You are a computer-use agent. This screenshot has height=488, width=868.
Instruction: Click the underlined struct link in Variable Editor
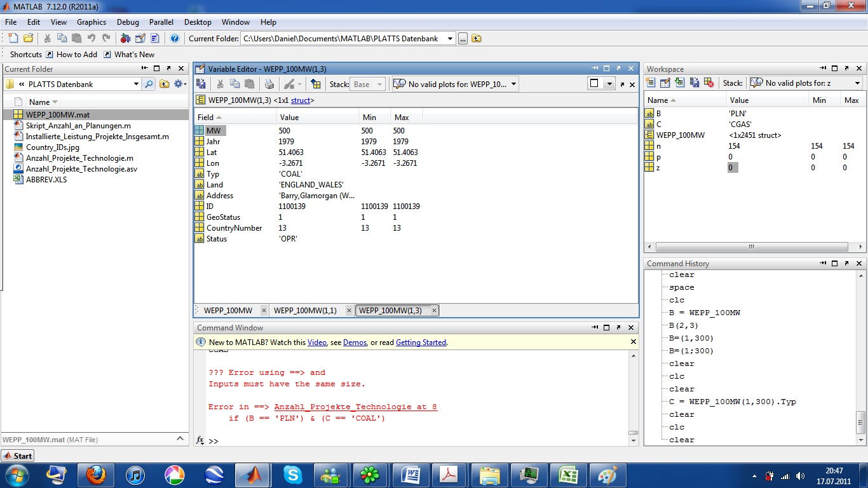click(300, 100)
